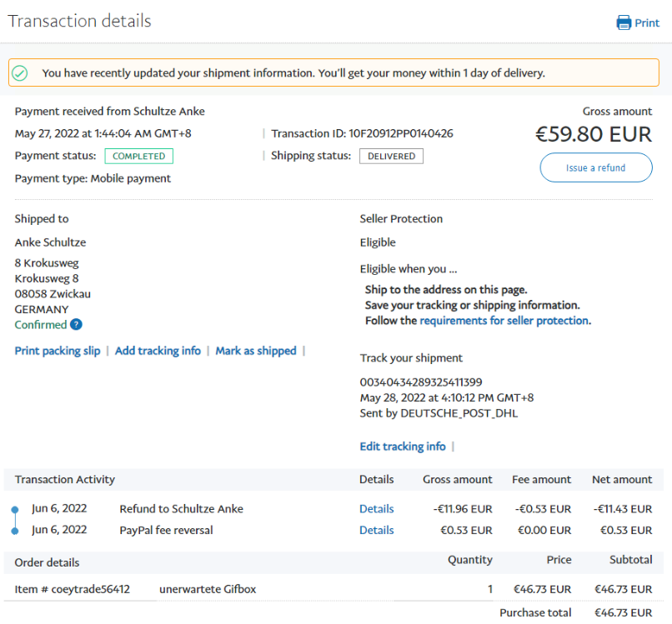The width and height of the screenshot is (672, 624).
Task: Click the blue help icon beside Confirmed
Action: (76, 325)
